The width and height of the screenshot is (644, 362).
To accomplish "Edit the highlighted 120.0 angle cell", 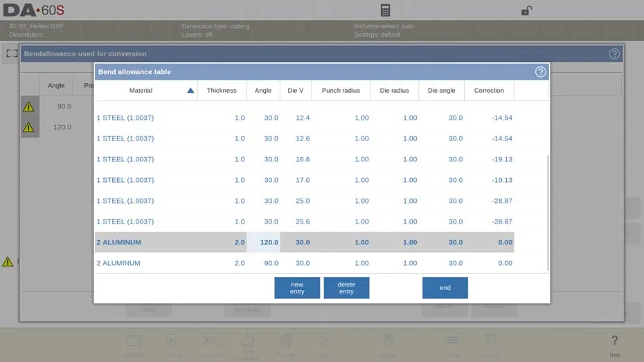I will tap(263, 242).
